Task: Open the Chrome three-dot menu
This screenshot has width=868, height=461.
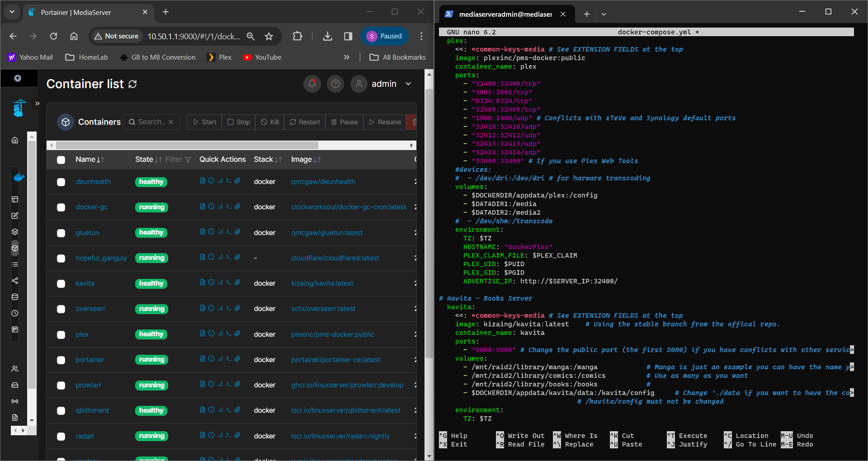Action: coord(421,36)
